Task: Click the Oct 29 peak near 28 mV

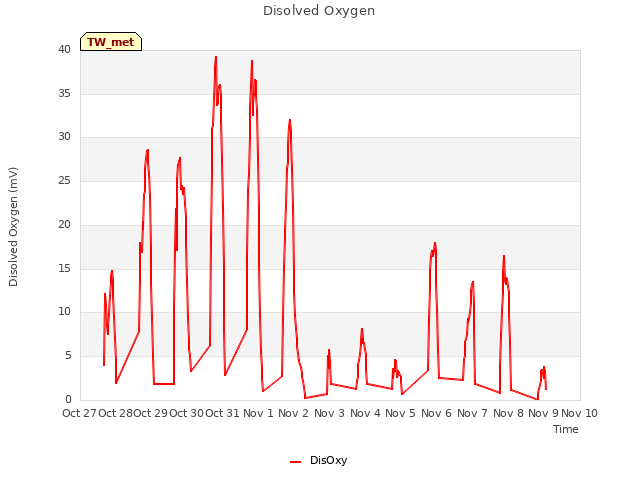Action: pos(148,150)
